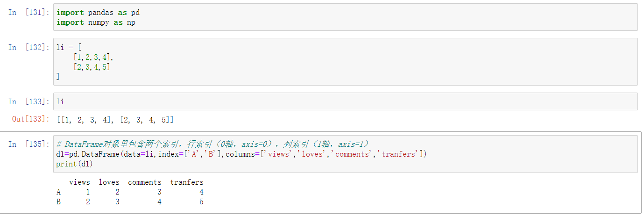
Task: Click the DataFrame comment line in cell 135
Action: pyautogui.click(x=212, y=144)
